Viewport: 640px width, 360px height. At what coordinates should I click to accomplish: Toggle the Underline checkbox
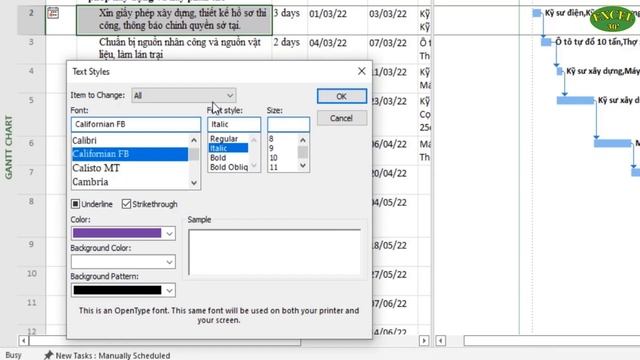pos(76,204)
